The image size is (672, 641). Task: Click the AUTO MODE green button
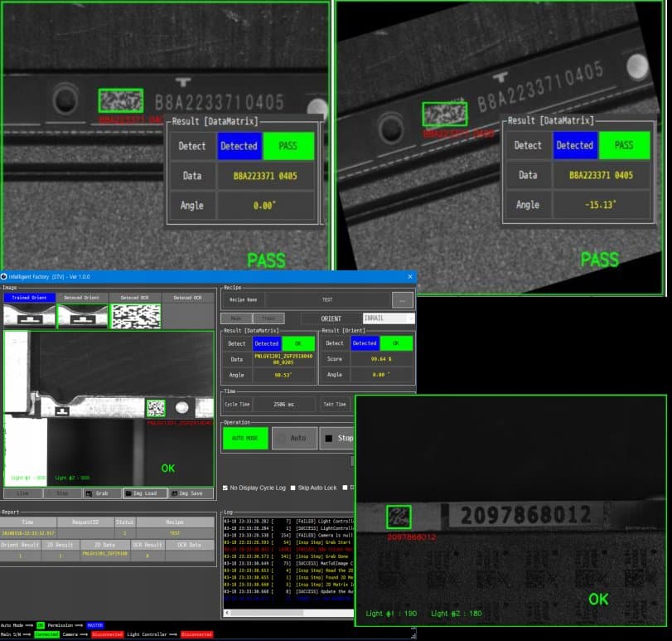pyautogui.click(x=245, y=438)
